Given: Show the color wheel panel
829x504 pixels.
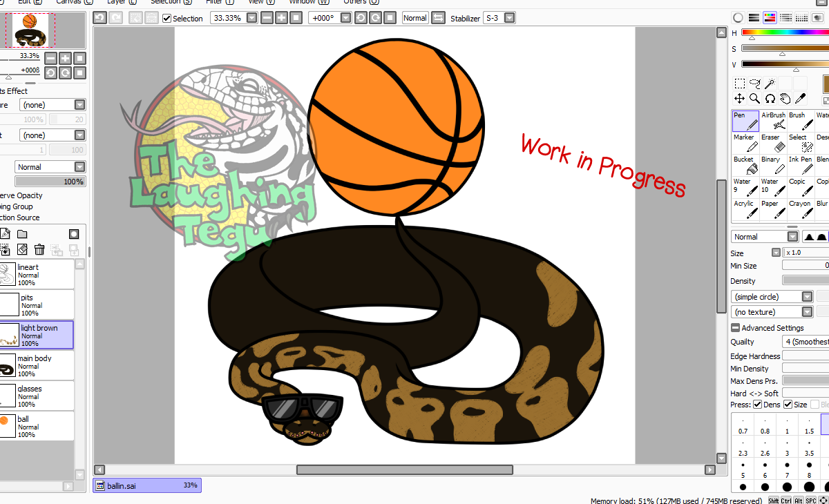Looking at the screenshot, I should tap(738, 18).
